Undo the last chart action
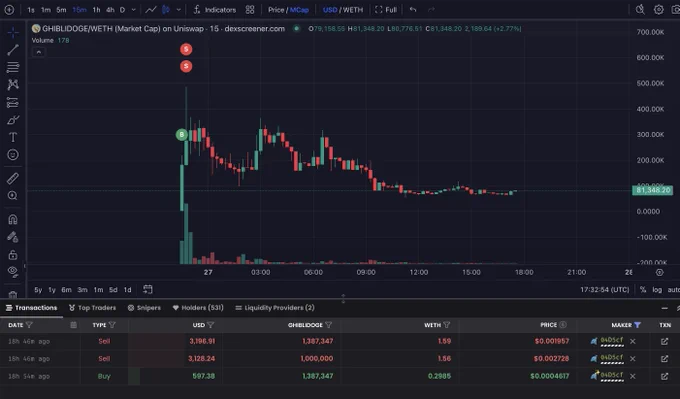Screen dimensions: 680x399 tap(413, 10)
